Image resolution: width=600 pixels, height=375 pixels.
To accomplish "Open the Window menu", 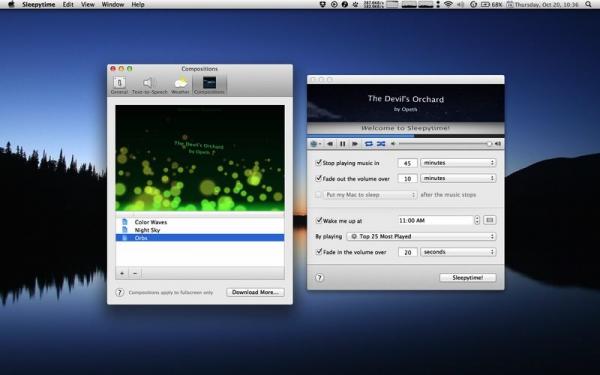I will pyautogui.click(x=113, y=5).
